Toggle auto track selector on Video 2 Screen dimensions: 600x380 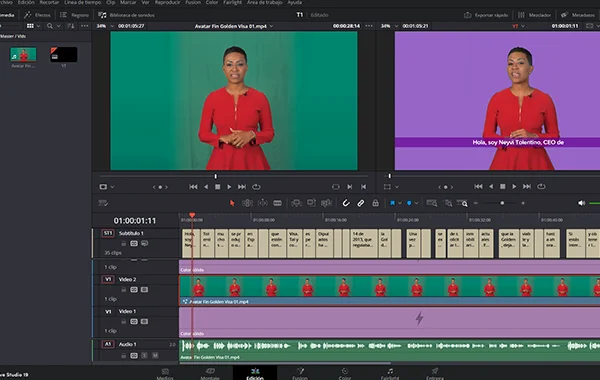point(134,290)
